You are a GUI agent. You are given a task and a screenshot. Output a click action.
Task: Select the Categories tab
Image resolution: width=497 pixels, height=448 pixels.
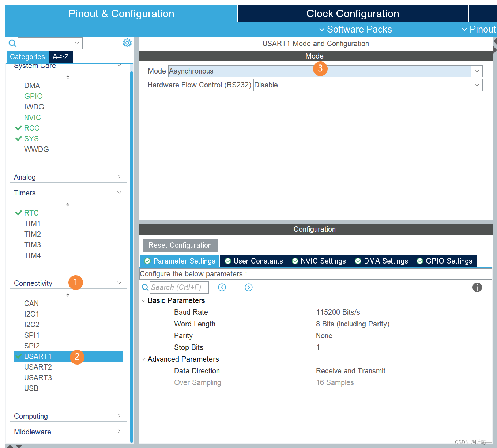27,57
